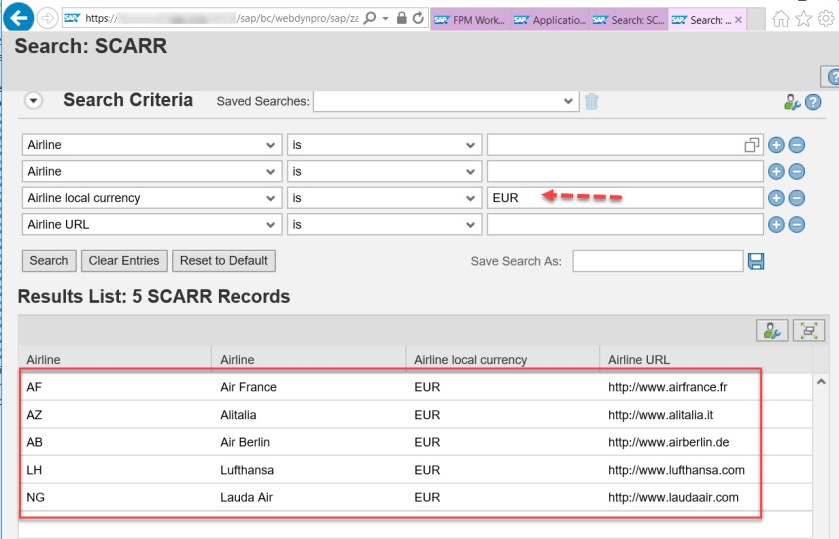Click the browser back arrow button
839x539 pixels.
pyautogui.click(x=20, y=17)
